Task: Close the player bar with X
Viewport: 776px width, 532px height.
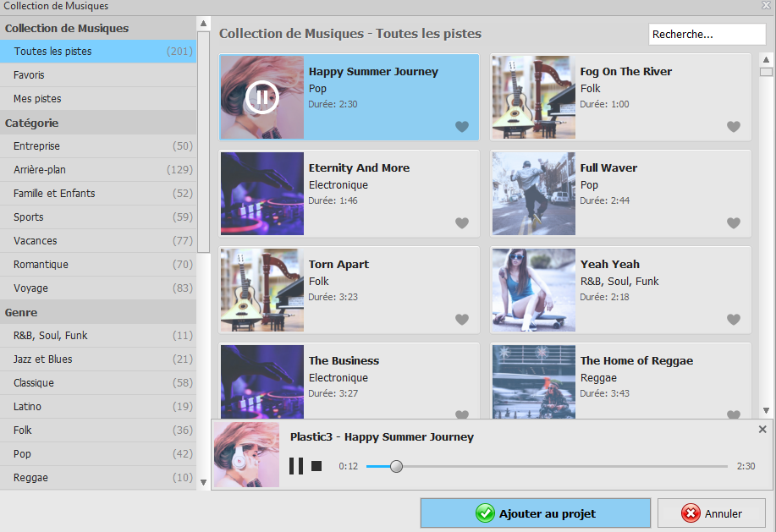Action: [x=762, y=429]
